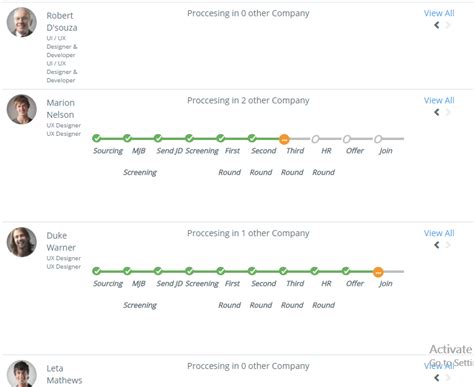474x387 pixels.
Task: Open View All for Duke Warner
Action: click(x=439, y=233)
